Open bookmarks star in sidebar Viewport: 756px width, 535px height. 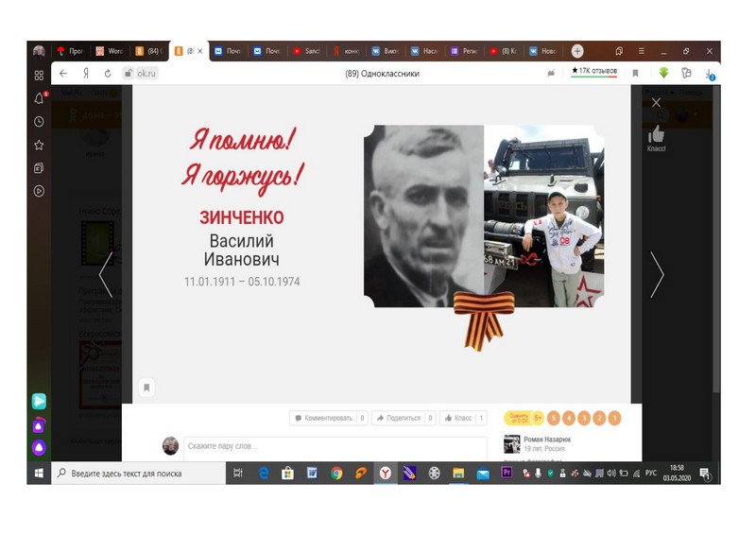pos(39,145)
